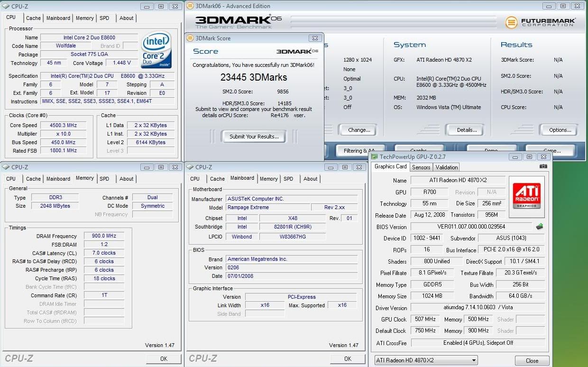
Task: Click the FSB:DRAM 1:2 ratio field
Action: click(104, 245)
